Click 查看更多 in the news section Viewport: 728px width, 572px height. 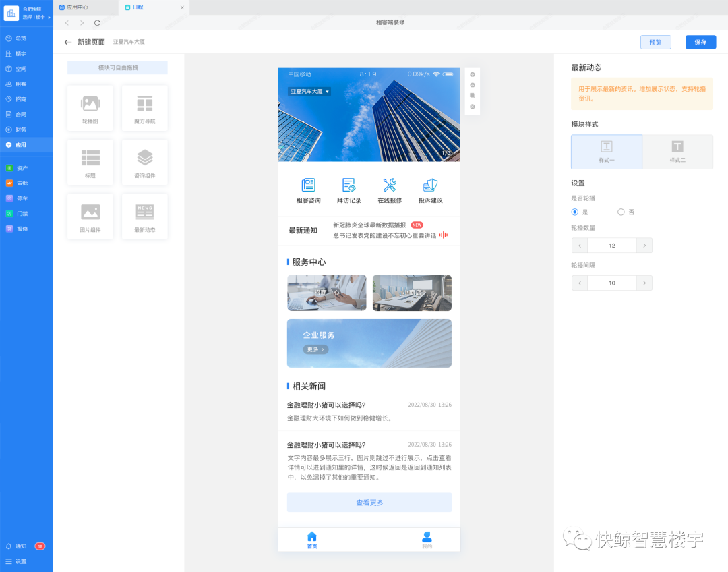[x=369, y=503]
